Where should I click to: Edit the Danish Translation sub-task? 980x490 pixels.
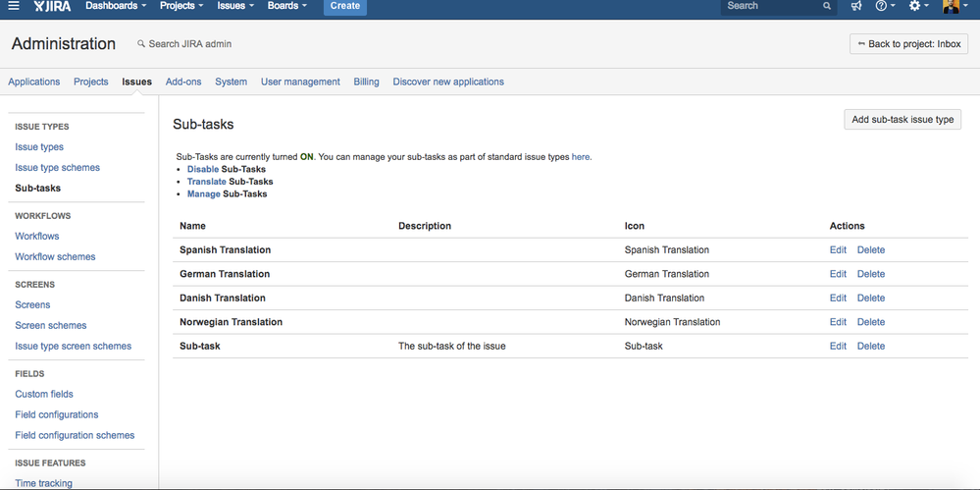[x=838, y=298]
